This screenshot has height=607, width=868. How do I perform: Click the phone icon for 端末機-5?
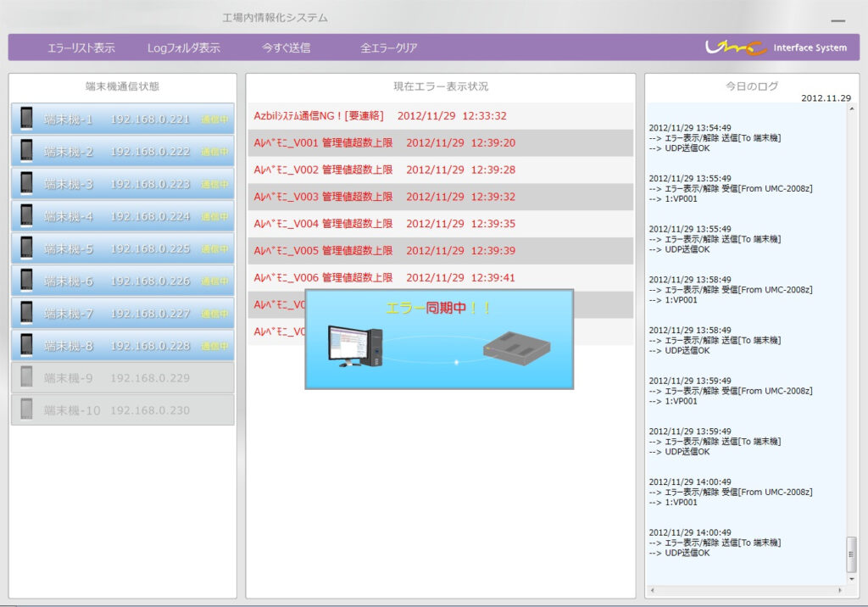(x=27, y=248)
